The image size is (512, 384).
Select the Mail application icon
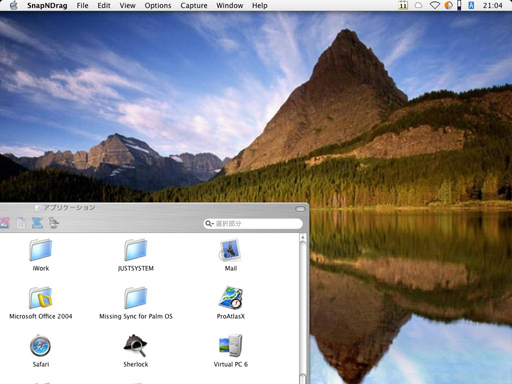[x=230, y=250]
